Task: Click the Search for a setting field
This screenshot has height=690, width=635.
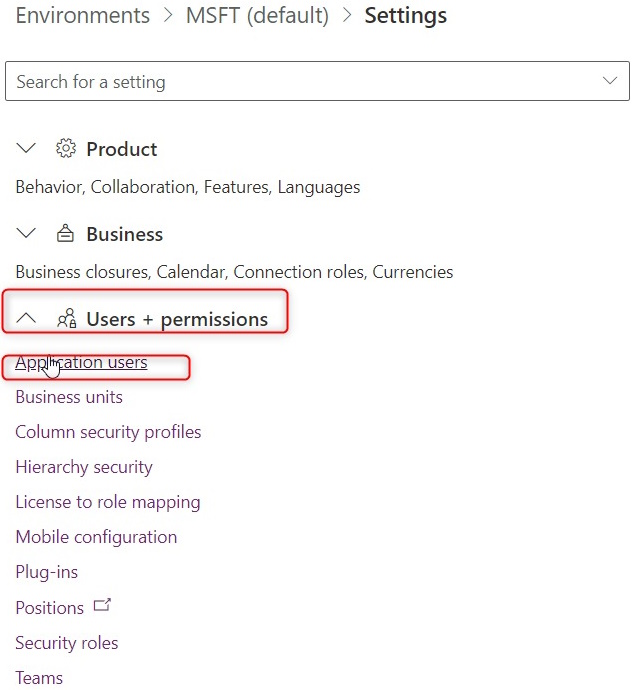Action: pyautogui.click(x=300, y=82)
